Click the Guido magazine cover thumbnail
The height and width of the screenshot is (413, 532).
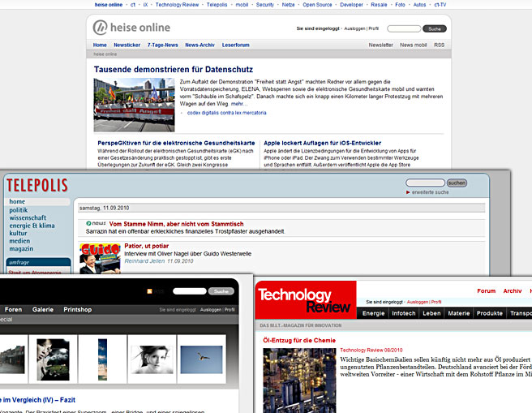pos(100,258)
